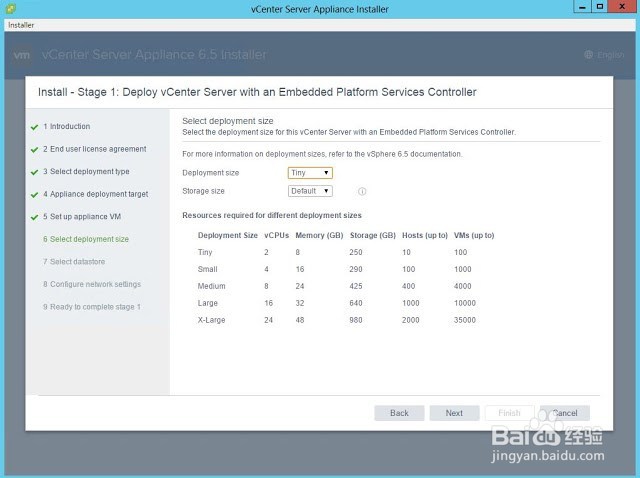Click the Medium row label in table
Screen dimensions: 640x478
click(x=211, y=286)
